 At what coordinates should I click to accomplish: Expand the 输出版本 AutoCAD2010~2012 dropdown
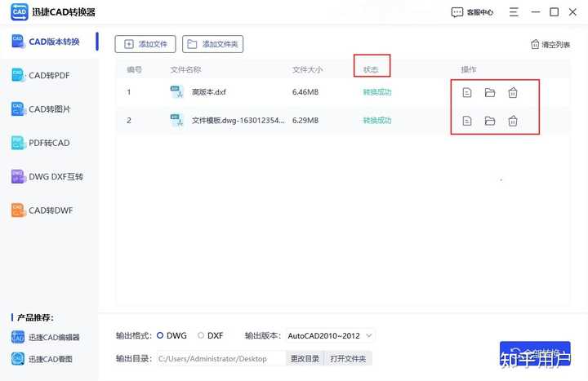330,335
